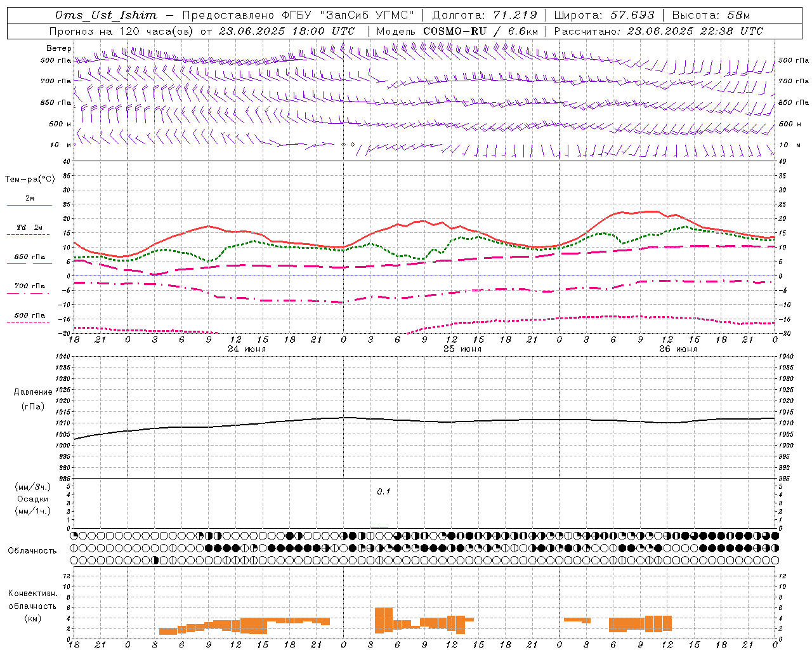812x650 pixels.
Task: Select the Рассчитано: 23.06.2025 22:38 UTC timestamp
Action: click(658, 31)
